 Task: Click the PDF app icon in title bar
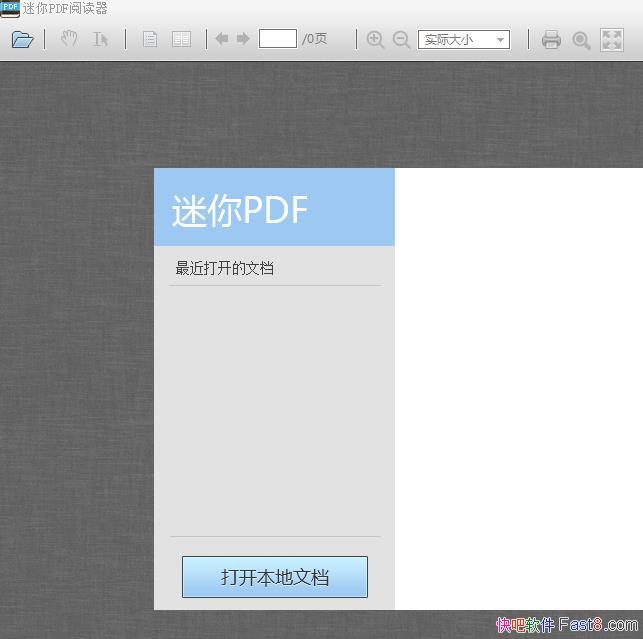[10, 9]
